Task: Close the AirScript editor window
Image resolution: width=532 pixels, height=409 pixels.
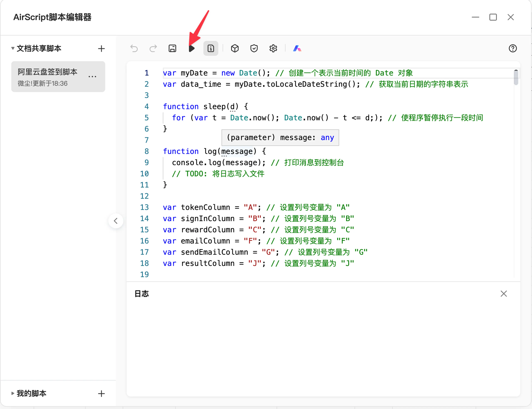Action: point(511,17)
